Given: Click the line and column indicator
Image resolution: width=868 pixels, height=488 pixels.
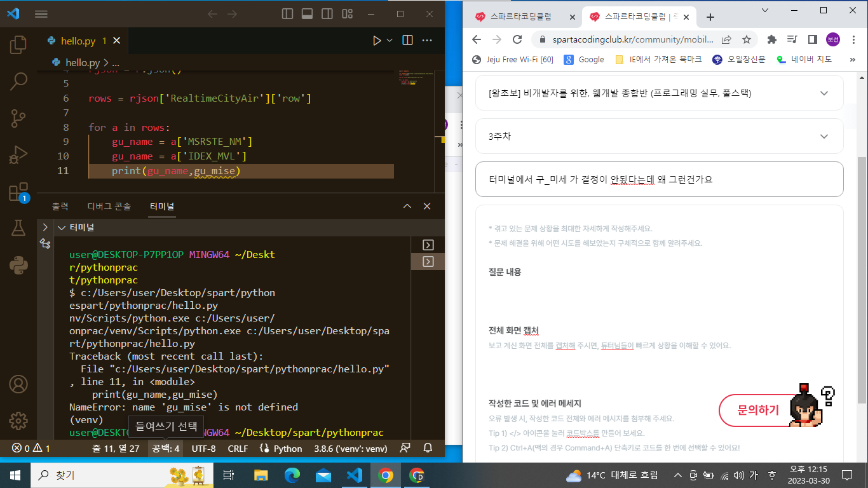Looking at the screenshot, I should click(116, 448).
